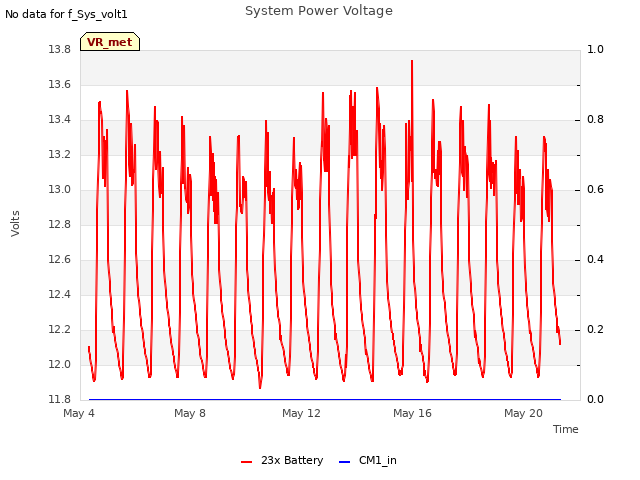Click the red 23x Battery legend swatch
The width and height of the screenshot is (640, 480).
coord(247,462)
